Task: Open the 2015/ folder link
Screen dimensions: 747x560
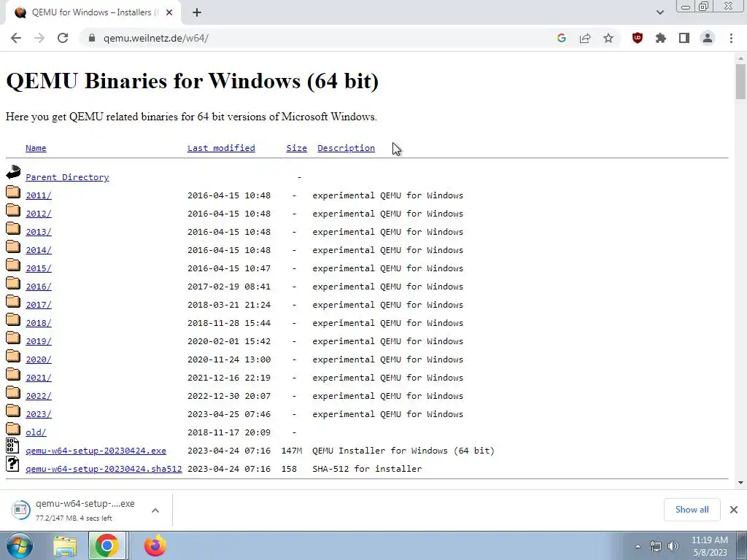Action: click(39, 268)
